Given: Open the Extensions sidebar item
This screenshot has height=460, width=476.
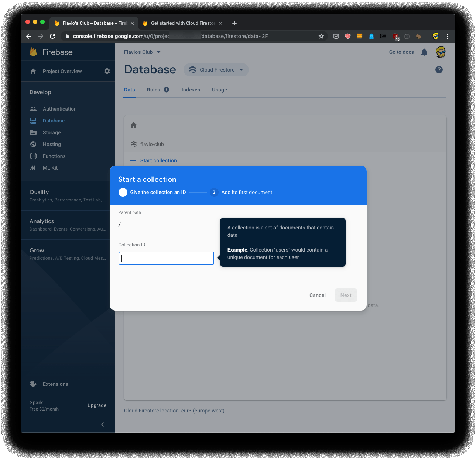Looking at the screenshot, I should point(55,384).
